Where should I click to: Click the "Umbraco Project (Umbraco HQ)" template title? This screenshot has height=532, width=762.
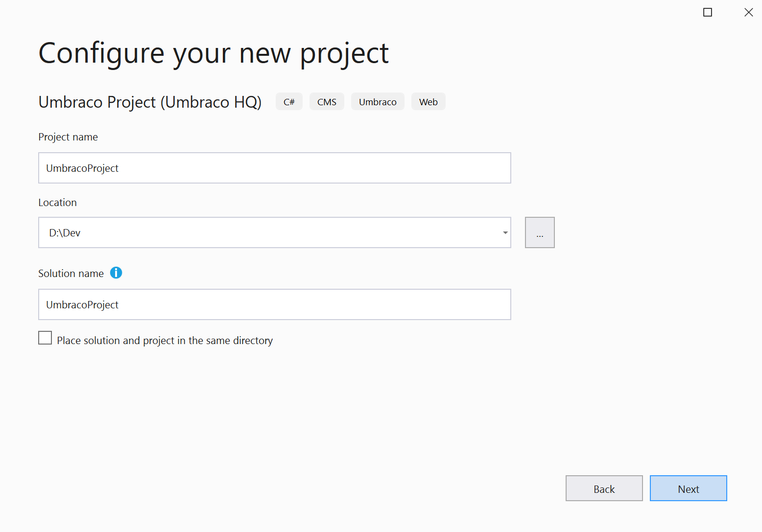click(x=150, y=102)
